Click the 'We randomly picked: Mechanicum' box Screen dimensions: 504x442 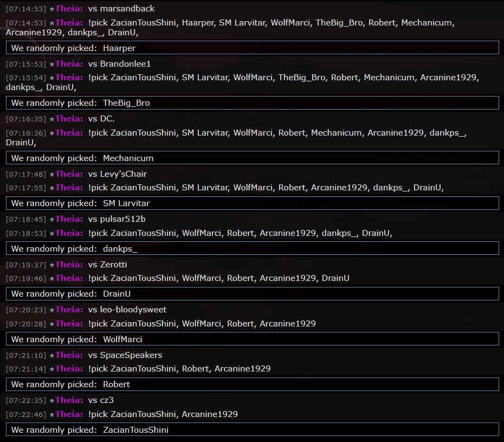253,158
